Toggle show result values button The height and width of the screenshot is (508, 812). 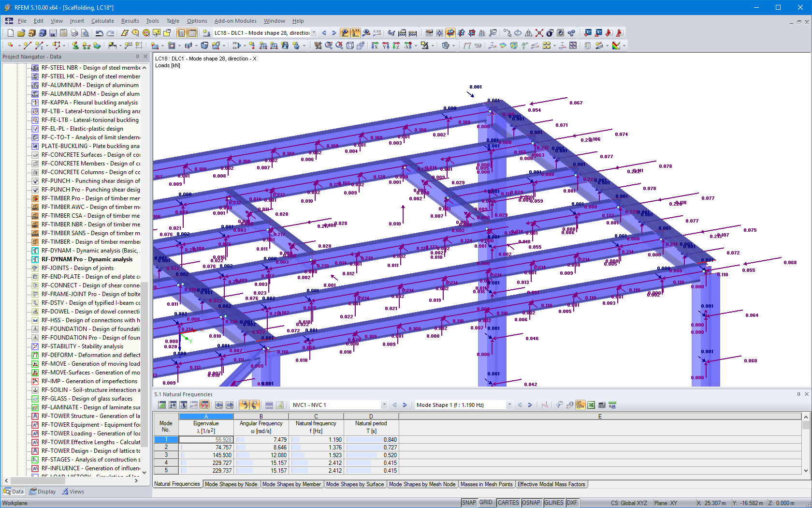tap(356, 33)
